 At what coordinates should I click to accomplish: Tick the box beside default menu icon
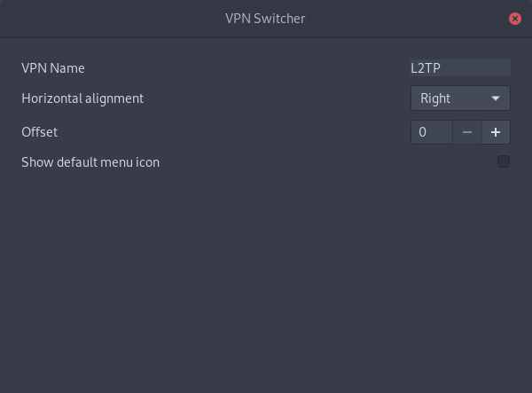click(x=504, y=161)
